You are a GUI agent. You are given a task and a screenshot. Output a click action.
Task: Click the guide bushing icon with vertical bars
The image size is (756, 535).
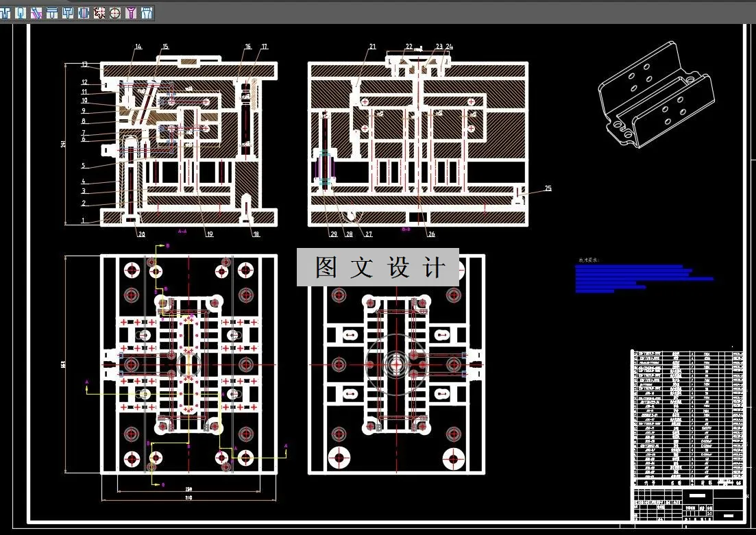click(x=84, y=13)
